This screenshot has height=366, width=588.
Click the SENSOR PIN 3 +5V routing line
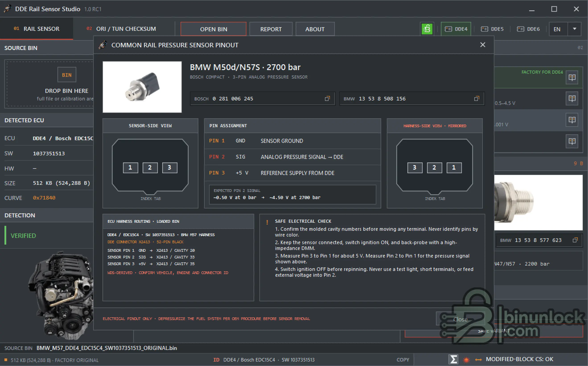(151, 264)
